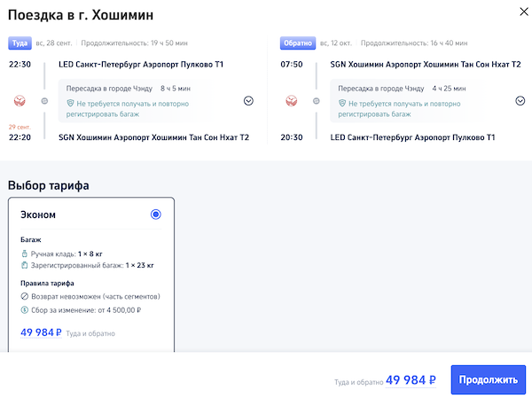Viewport: 532px width, 398px height.
Task: Expand return Chengdu transfer details
Action: [520, 100]
